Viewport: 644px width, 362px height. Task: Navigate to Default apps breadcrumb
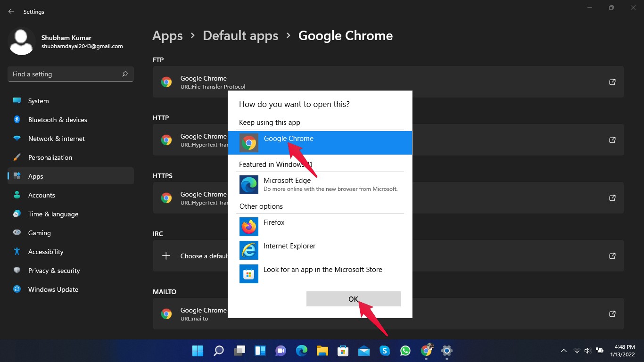240,36
